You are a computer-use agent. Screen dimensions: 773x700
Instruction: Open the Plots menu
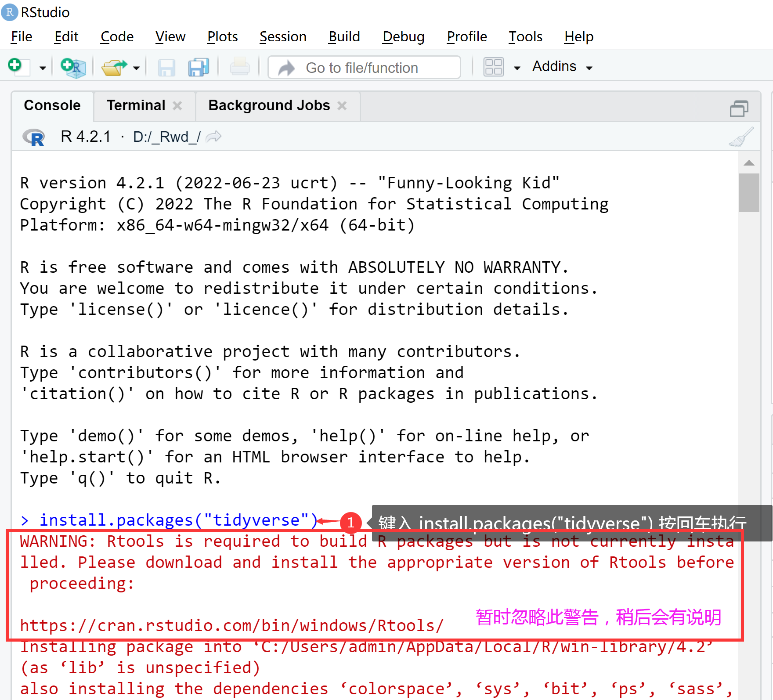[223, 36]
